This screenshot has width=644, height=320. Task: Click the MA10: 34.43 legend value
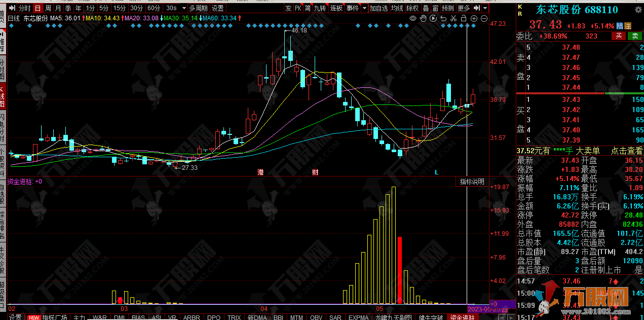(x=102, y=18)
